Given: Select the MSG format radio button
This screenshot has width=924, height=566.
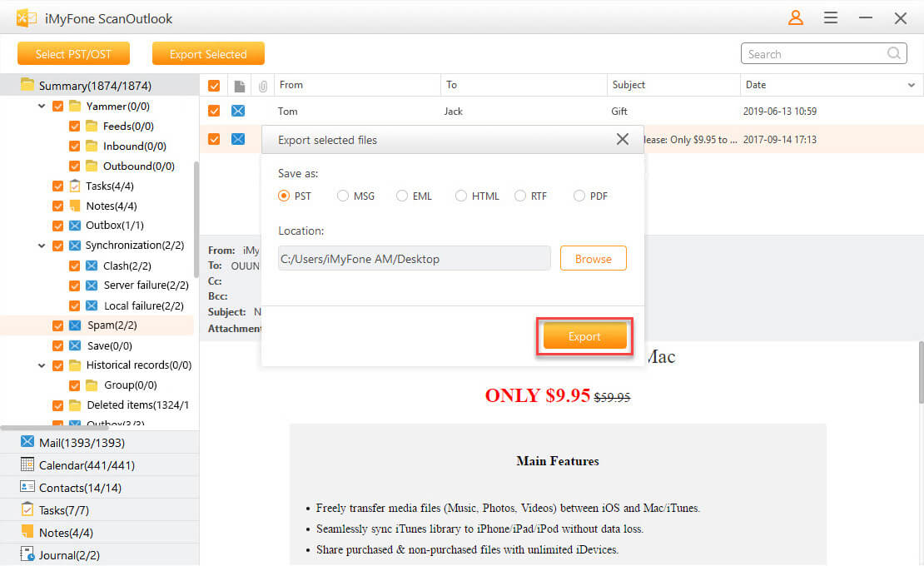Looking at the screenshot, I should pos(343,196).
